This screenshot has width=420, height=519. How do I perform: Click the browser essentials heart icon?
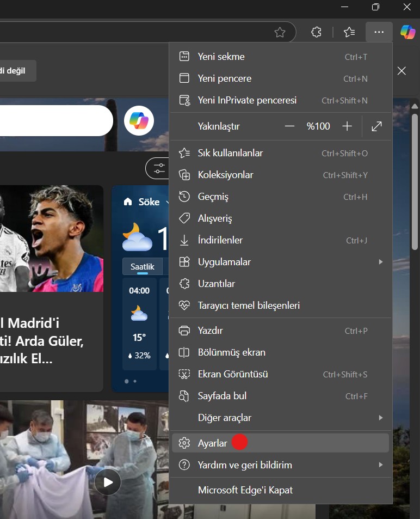(184, 305)
